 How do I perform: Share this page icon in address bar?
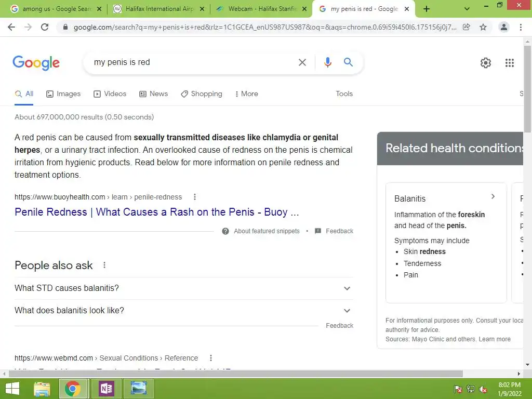[x=467, y=27]
